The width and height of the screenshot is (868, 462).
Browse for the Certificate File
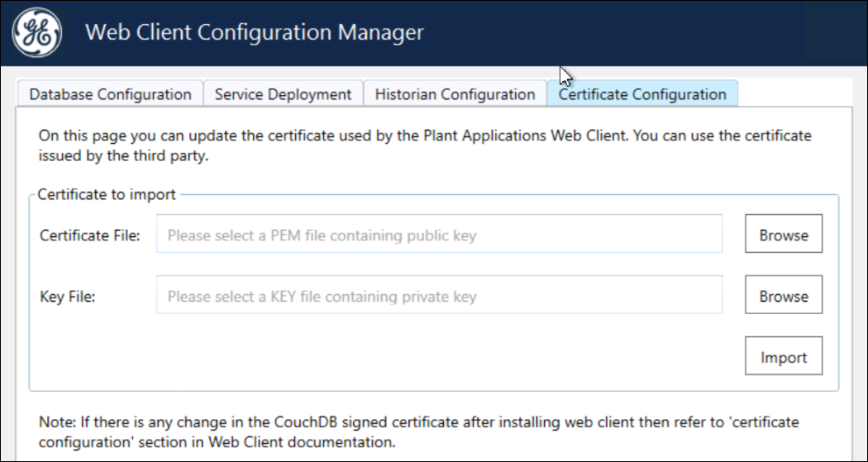(784, 234)
